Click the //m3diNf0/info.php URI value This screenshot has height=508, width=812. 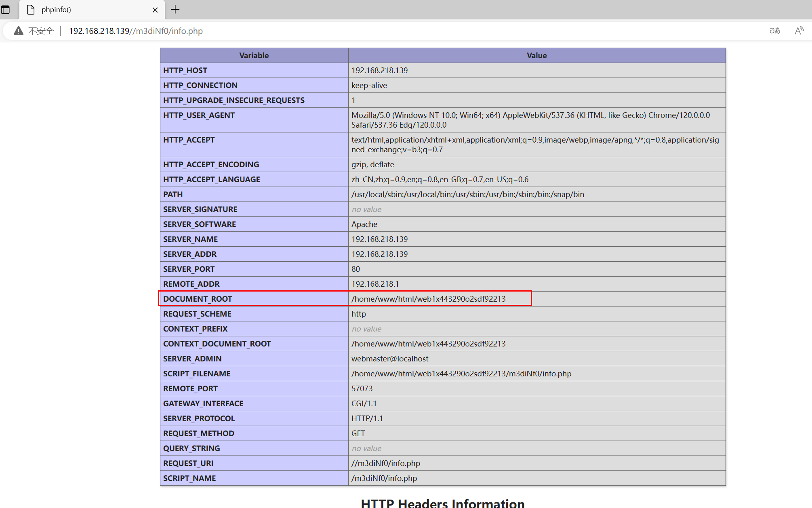[x=386, y=463]
